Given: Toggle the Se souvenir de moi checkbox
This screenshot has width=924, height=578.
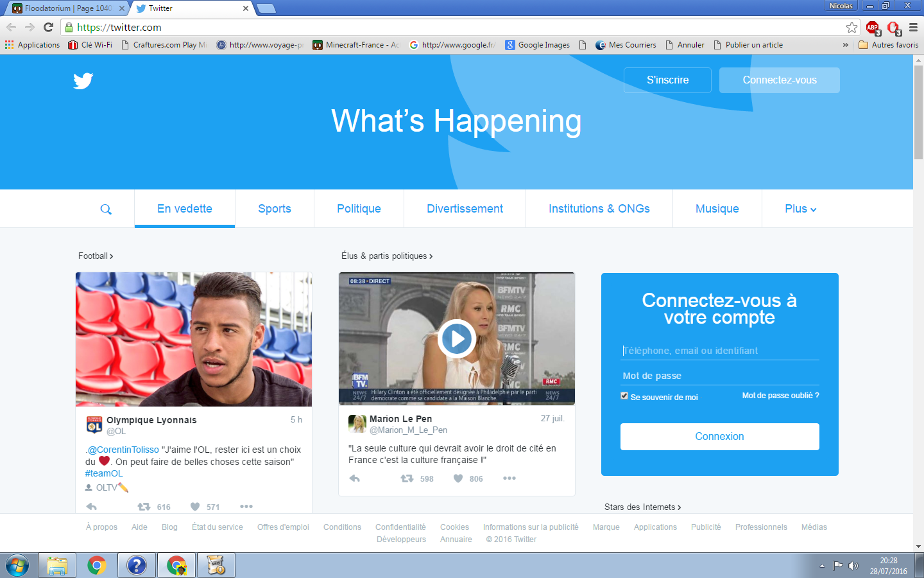Looking at the screenshot, I should 624,396.
